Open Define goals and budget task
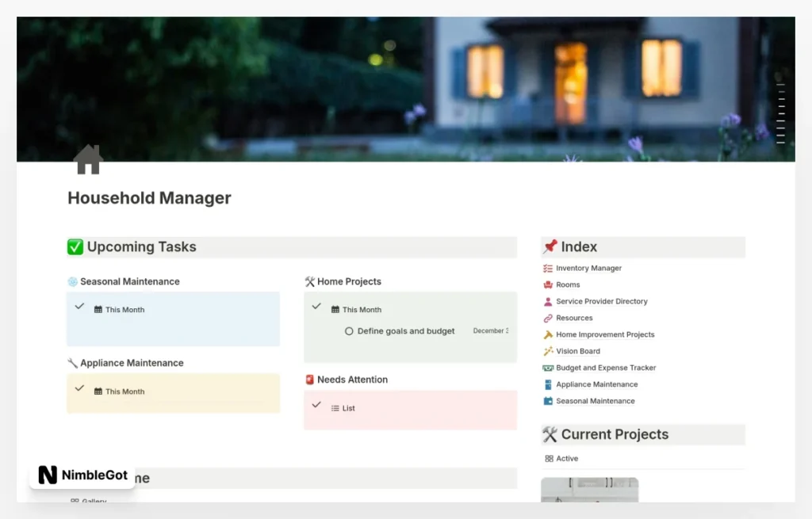This screenshot has width=812, height=519. [x=406, y=331]
